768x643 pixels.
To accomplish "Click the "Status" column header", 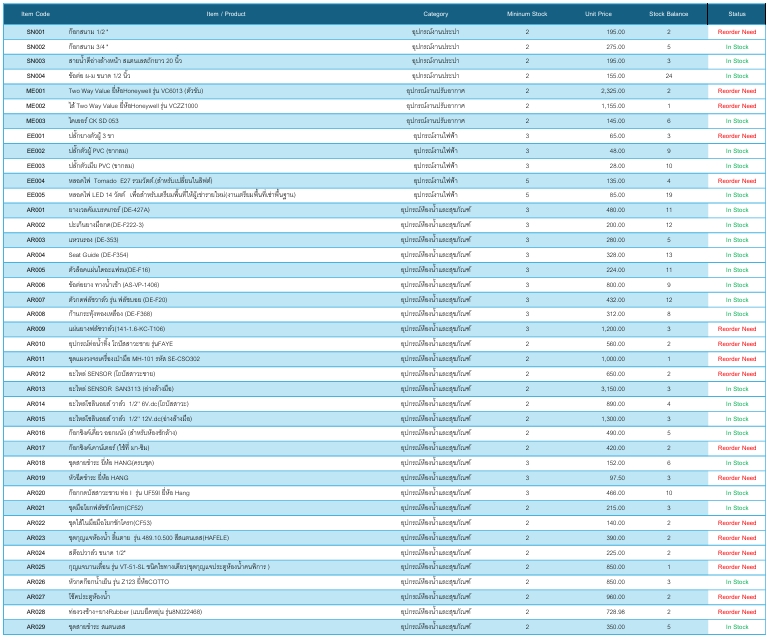I will coord(737,14).
